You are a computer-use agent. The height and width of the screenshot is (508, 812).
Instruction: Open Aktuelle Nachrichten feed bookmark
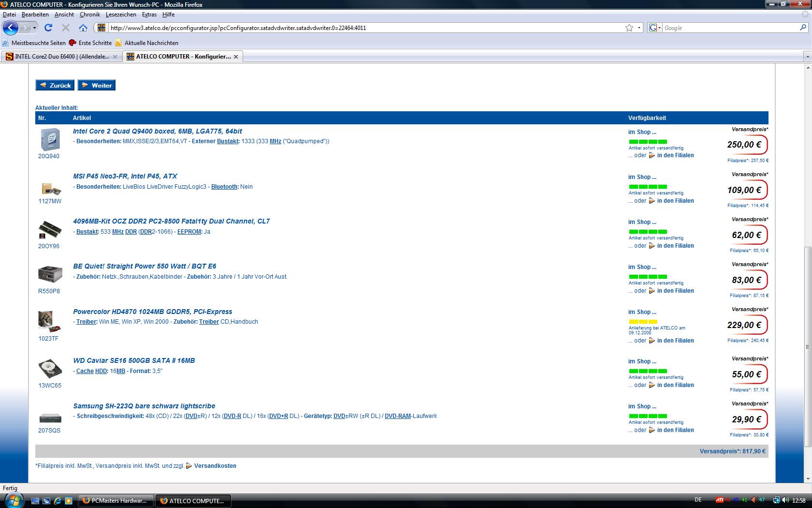click(x=146, y=43)
